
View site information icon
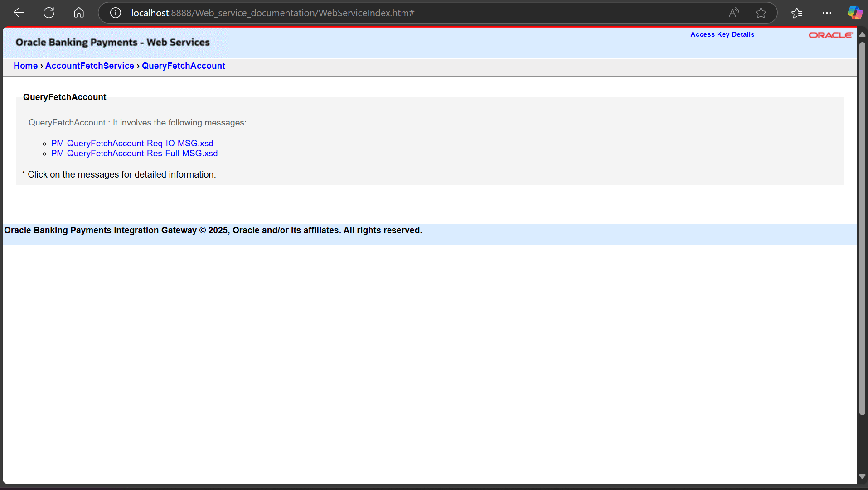(116, 13)
